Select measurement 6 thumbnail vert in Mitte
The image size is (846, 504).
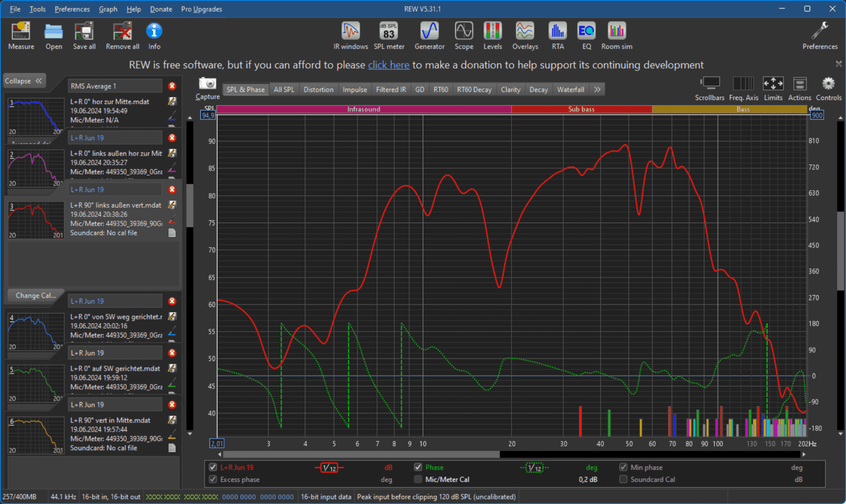click(36, 435)
